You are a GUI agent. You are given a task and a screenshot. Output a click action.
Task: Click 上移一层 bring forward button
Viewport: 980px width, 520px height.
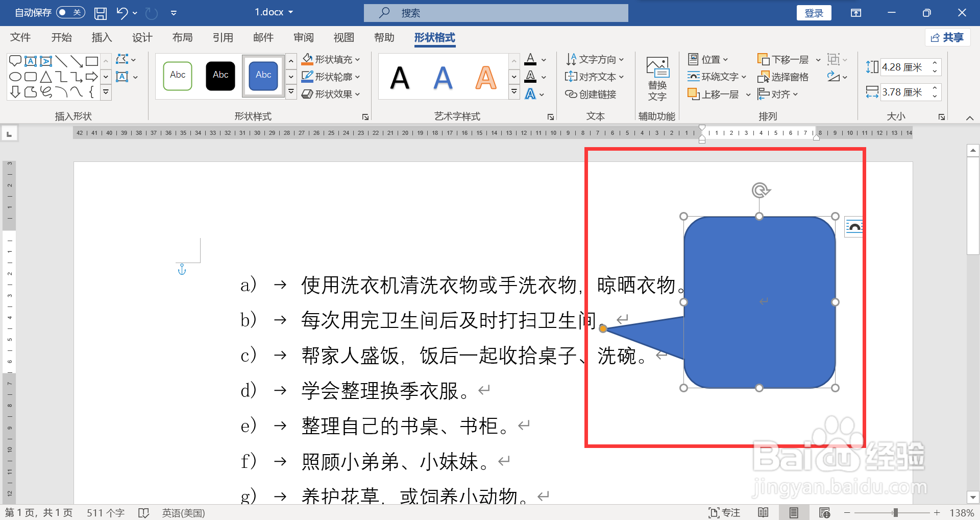tap(714, 94)
